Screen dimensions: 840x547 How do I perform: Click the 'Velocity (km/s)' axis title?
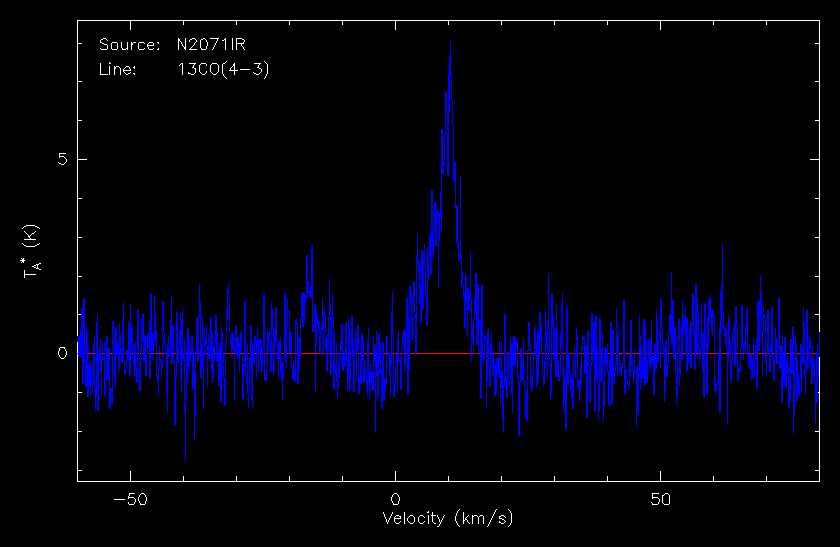point(448,519)
